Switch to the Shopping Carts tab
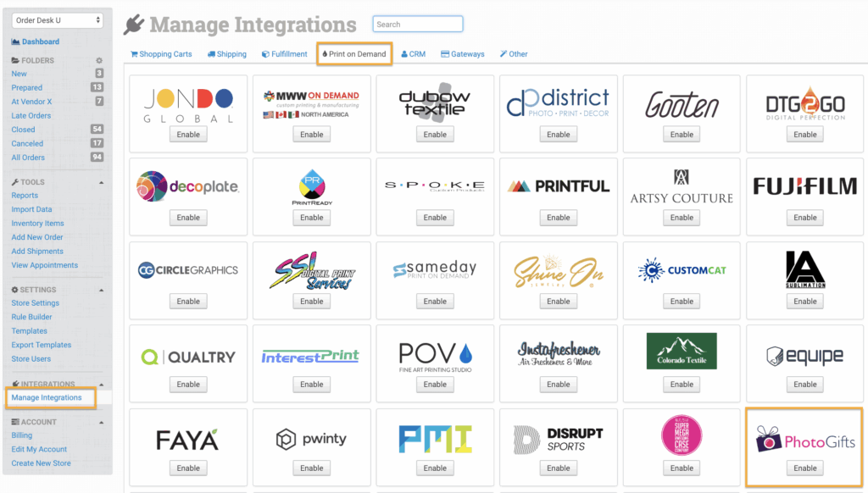 tap(161, 54)
